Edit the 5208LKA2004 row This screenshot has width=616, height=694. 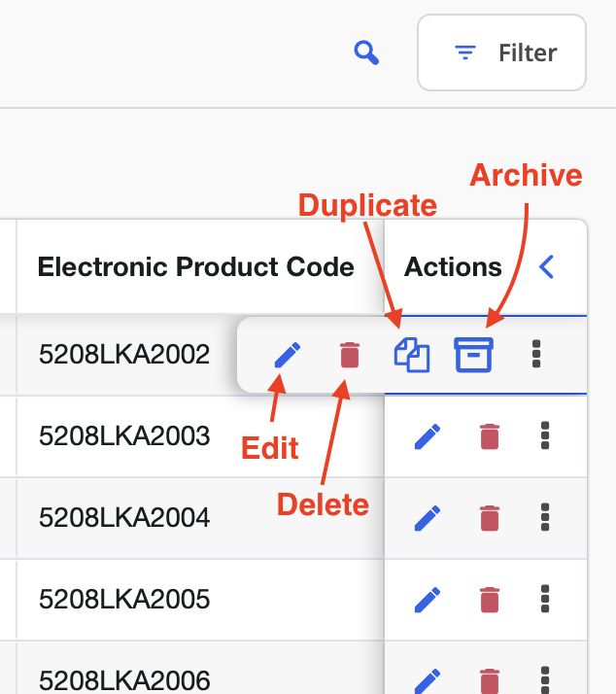tap(428, 518)
